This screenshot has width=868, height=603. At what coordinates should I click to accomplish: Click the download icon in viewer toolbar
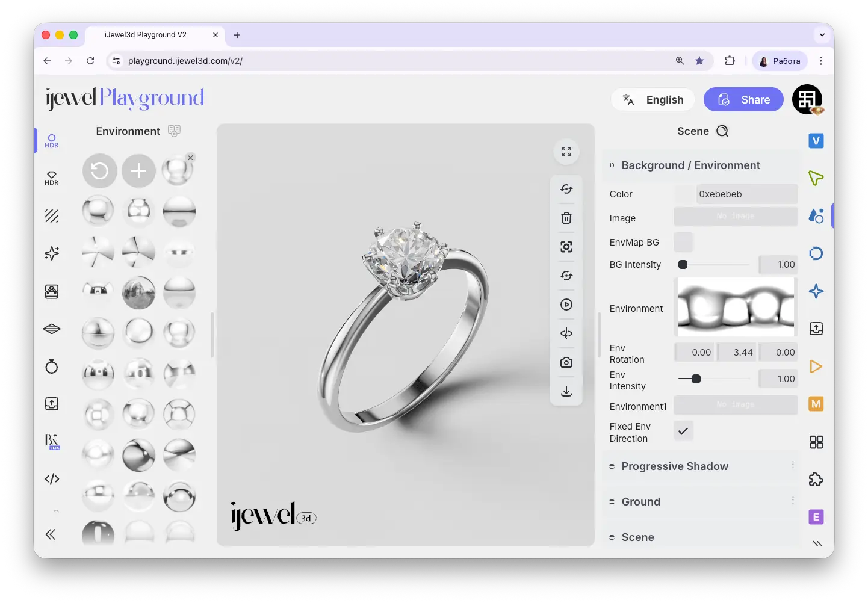click(566, 391)
